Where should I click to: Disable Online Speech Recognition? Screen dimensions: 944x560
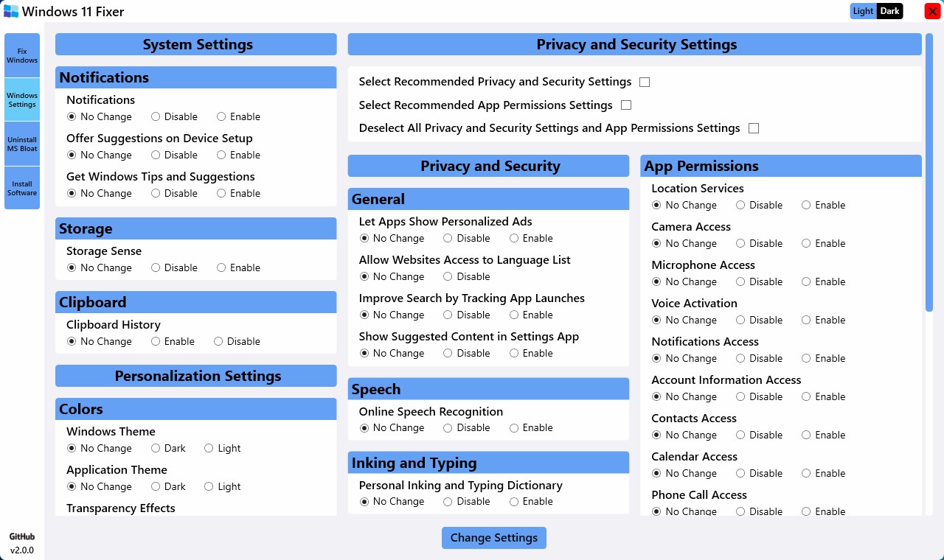(x=448, y=427)
